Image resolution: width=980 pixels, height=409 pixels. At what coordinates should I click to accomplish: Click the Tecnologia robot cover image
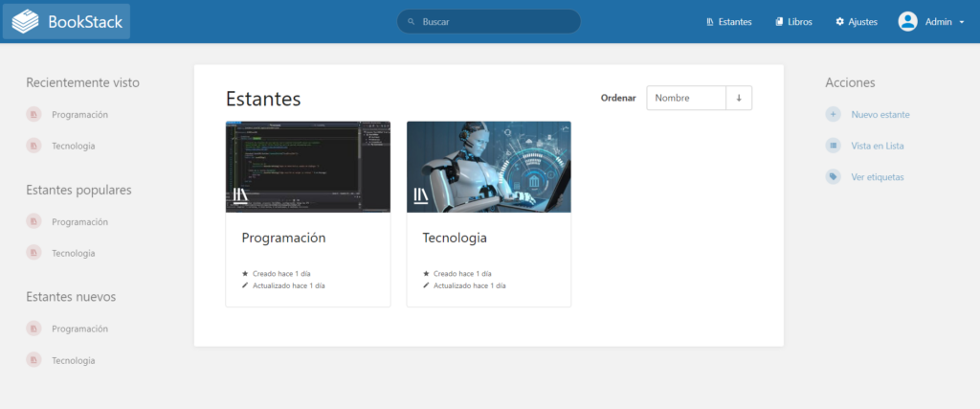pos(489,167)
